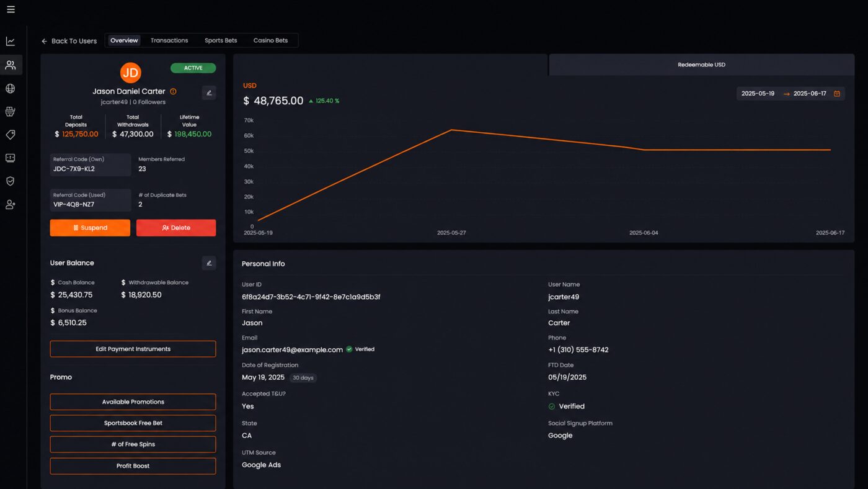Click the back arrow beside Back To Users
This screenshot has height=489, width=868.
click(44, 42)
